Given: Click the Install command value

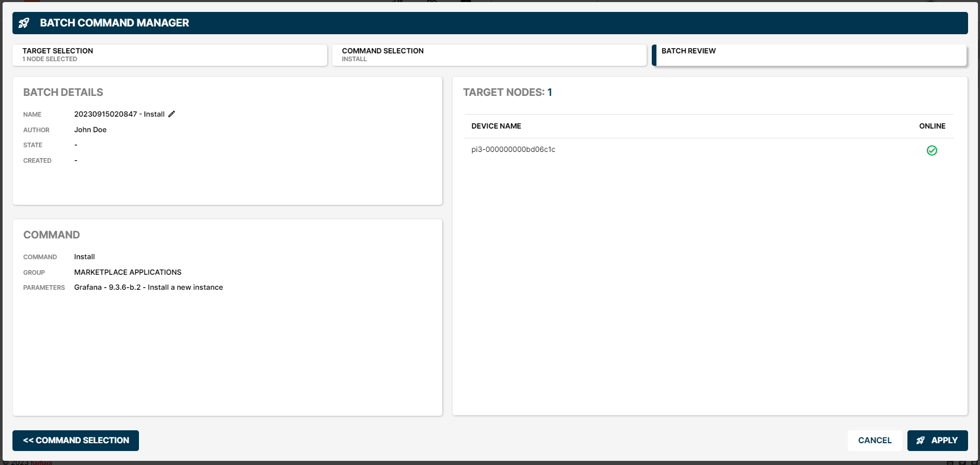Looking at the screenshot, I should click(85, 257).
